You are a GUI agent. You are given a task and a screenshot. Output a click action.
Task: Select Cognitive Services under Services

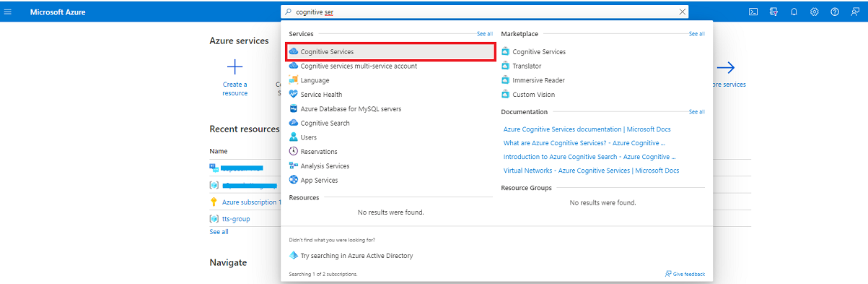390,51
